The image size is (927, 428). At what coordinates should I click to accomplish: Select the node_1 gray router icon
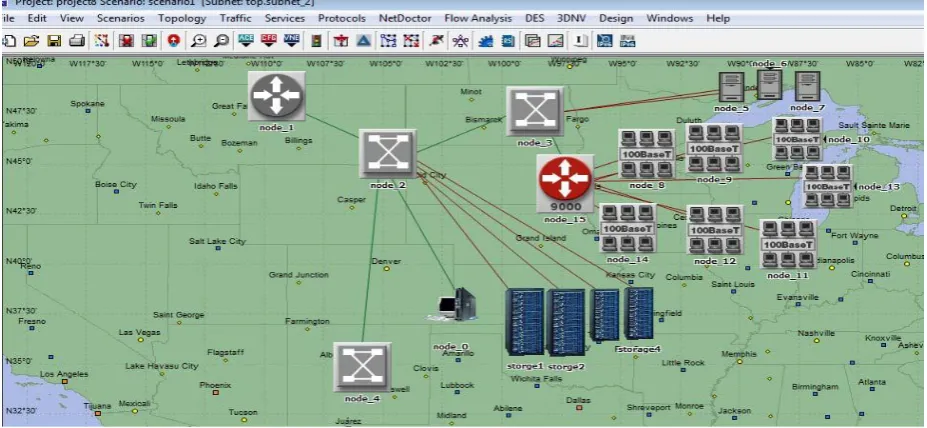point(276,96)
